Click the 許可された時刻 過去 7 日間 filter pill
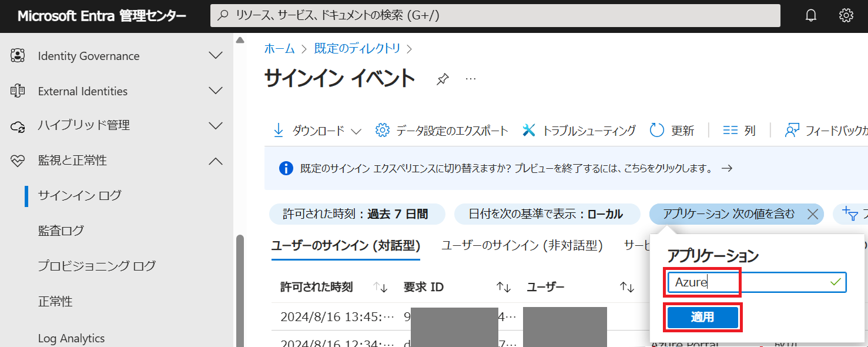The height and width of the screenshot is (347, 868). click(x=357, y=214)
